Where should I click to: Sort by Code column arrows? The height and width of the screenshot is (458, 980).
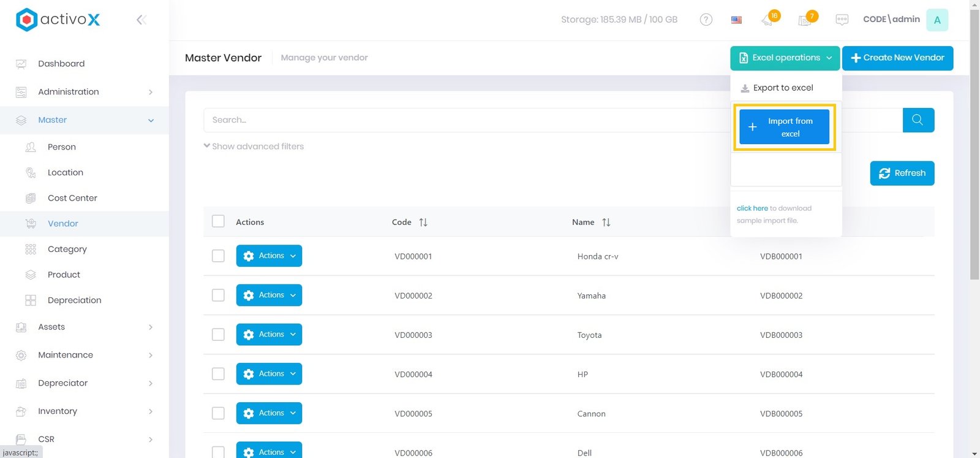coord(423,222)
